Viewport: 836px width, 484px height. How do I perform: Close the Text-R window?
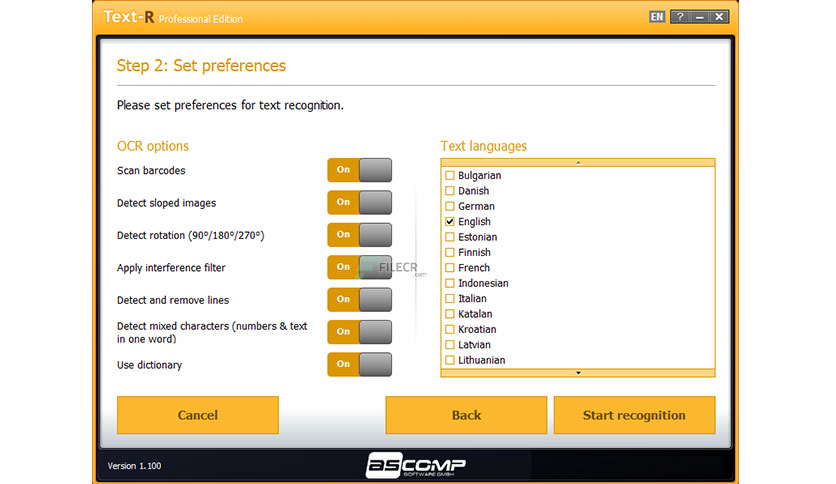[x=719, y=17]
